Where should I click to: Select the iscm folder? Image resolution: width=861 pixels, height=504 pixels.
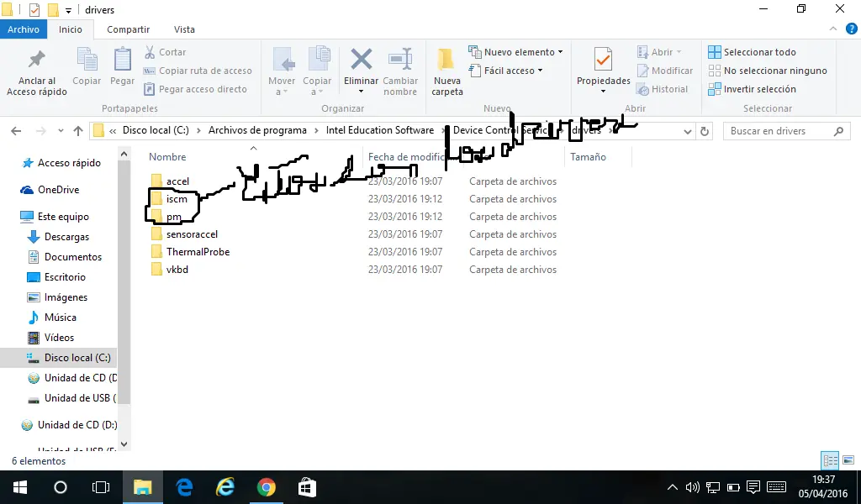pos(170,199)
